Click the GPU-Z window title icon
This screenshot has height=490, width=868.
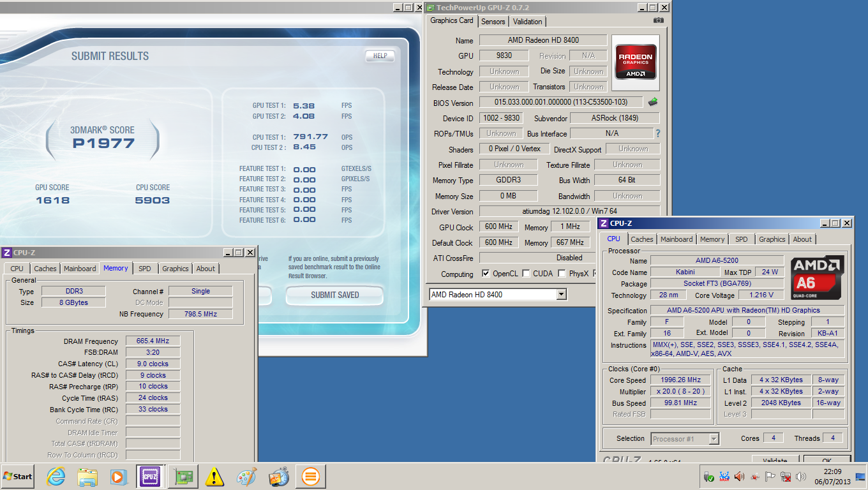pyautogui.click(x=431, y=8)
